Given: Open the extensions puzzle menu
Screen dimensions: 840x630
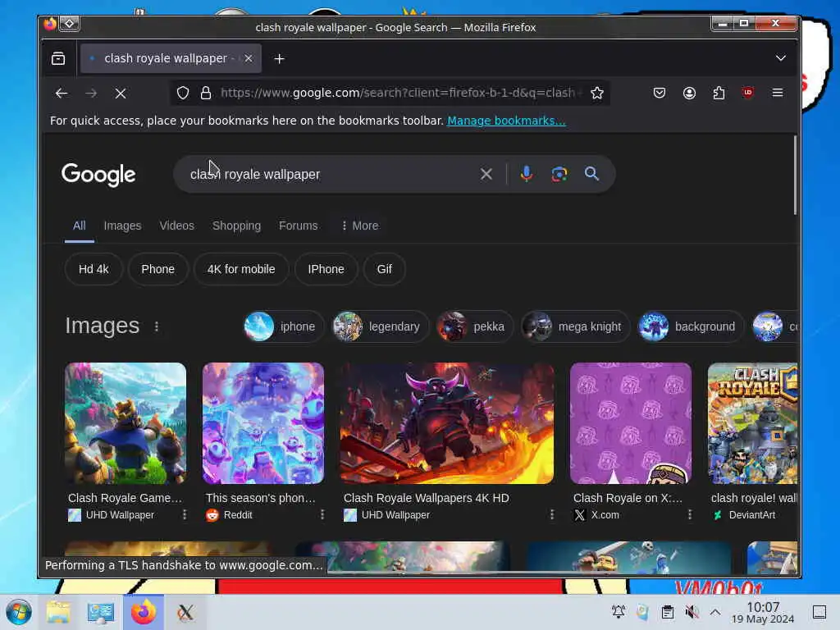Looking at the screenshot, I should click(719, 94).
